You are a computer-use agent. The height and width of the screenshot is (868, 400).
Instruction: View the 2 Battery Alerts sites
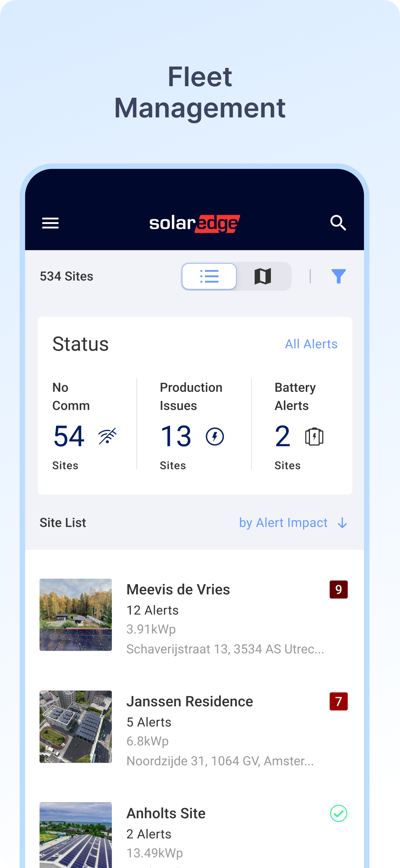click(x=283, y=436)
